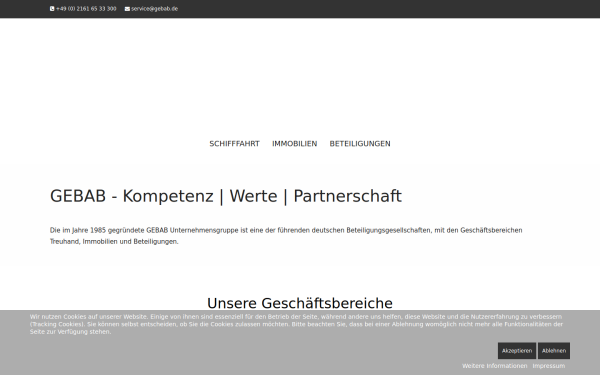
Task: Go to the IMMOBILIEN menu item
Action: [x=295, y=144]
